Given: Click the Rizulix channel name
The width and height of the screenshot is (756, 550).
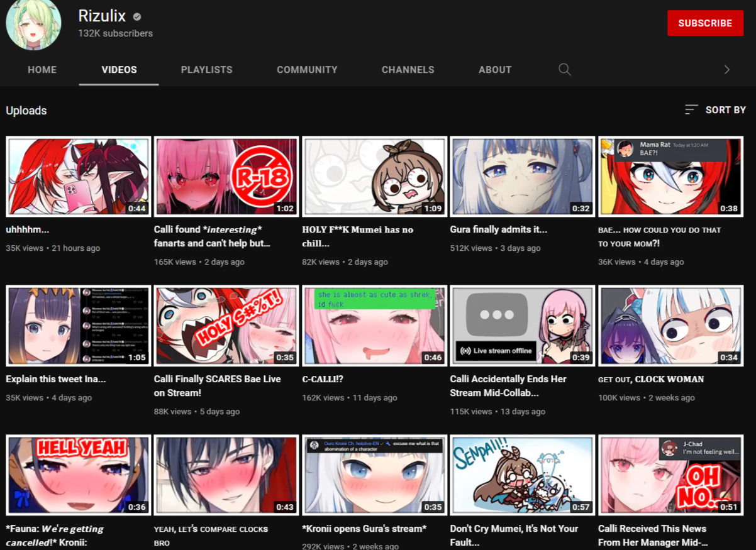Looking at the screenshot, I should [102, 16].
